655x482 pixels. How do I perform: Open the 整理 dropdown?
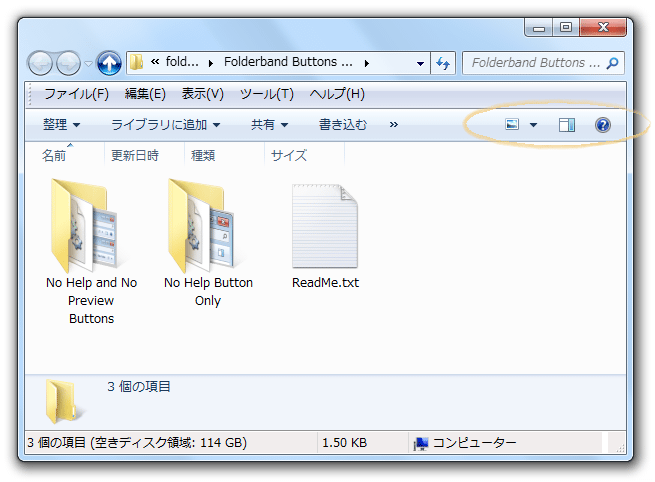click(x=61, y=125)
